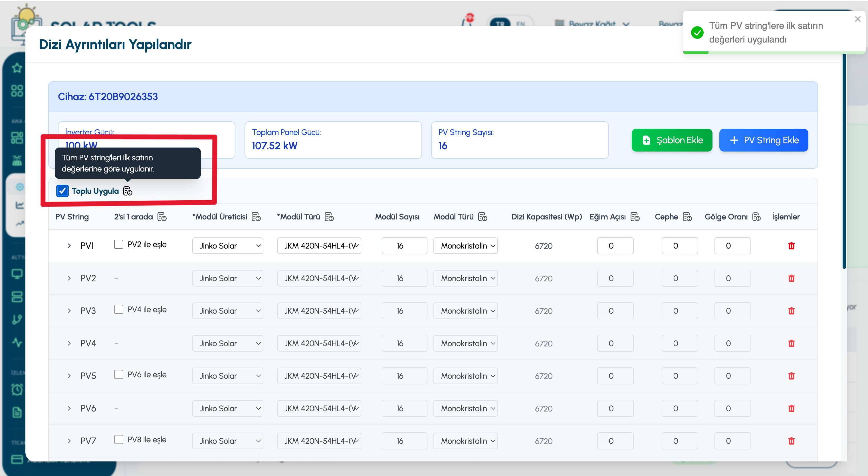Click info icon beside Modül Üreticisi header
Image resolution: width=868 pixels, height=476 pixels.
256,217
